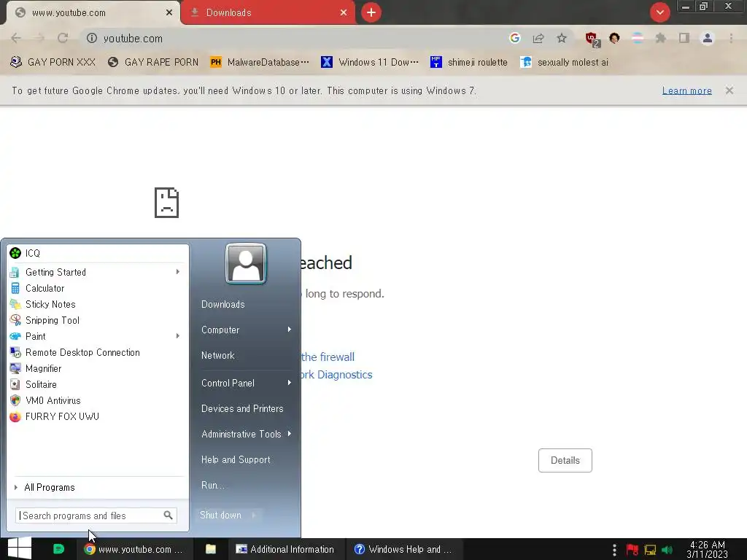Switch to the www.youtube.com tab
Viewport: 747px width, 560px height.
(x=93, y=13)
